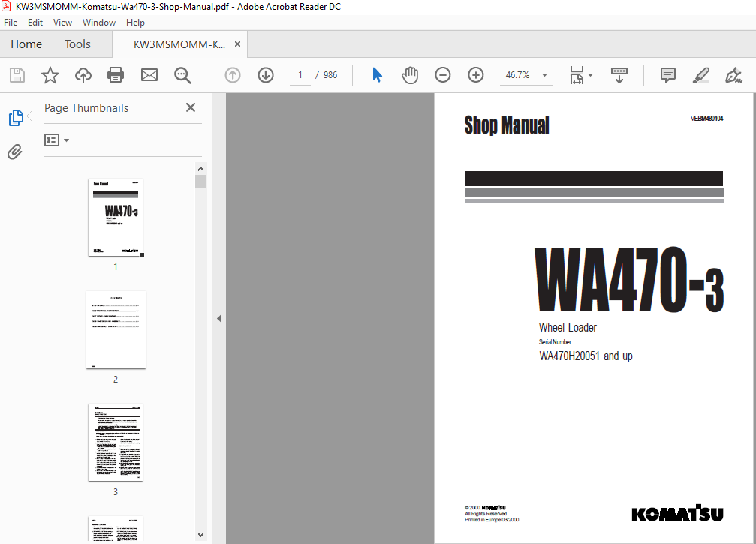Image resolution: width=756 pixels, height=544 pixels.
Task: Click the Serial Number label text
Action: [555, 342]
